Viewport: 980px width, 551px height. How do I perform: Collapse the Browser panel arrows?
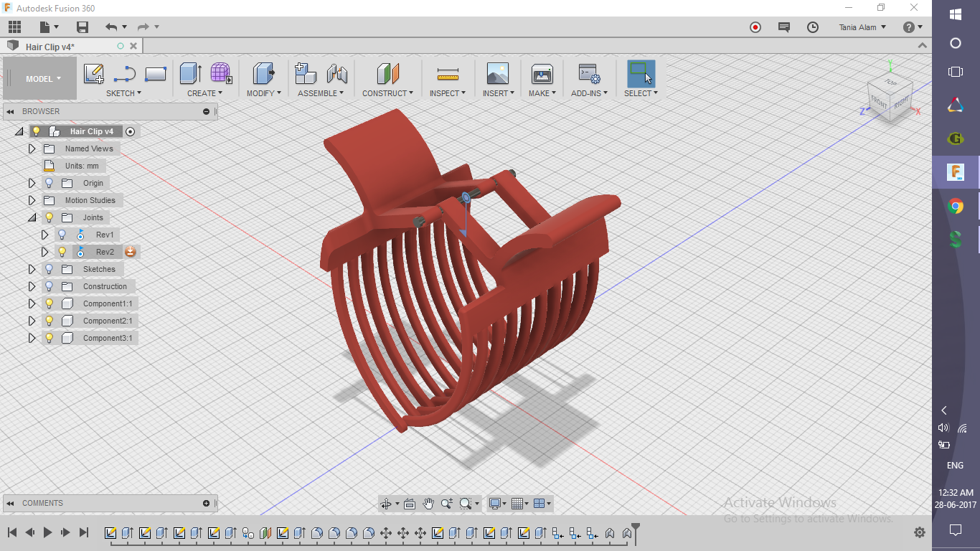point(10,111)
